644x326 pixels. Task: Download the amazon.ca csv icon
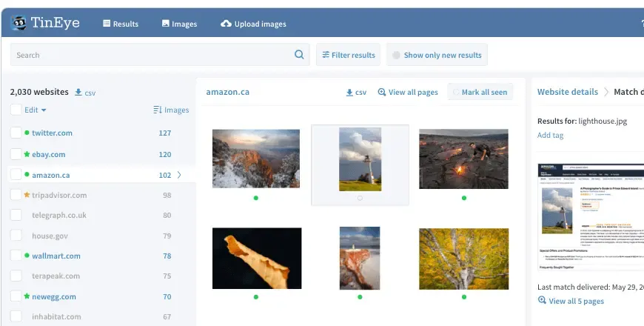349,93
